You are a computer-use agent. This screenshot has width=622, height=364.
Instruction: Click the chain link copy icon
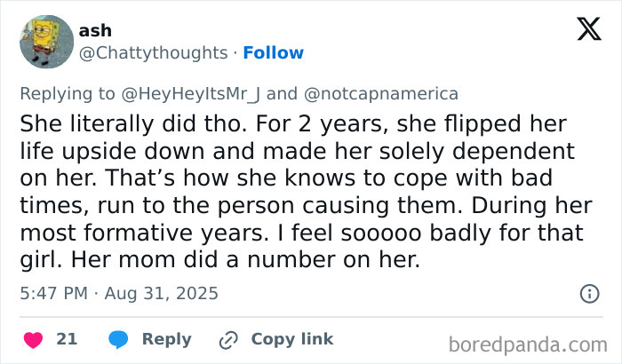(x=228, y=339)
